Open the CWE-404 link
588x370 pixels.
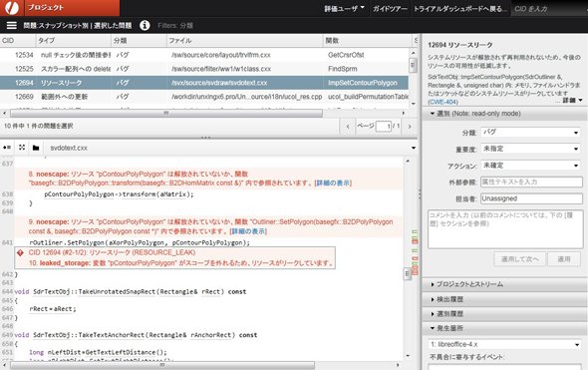point(443,102)
